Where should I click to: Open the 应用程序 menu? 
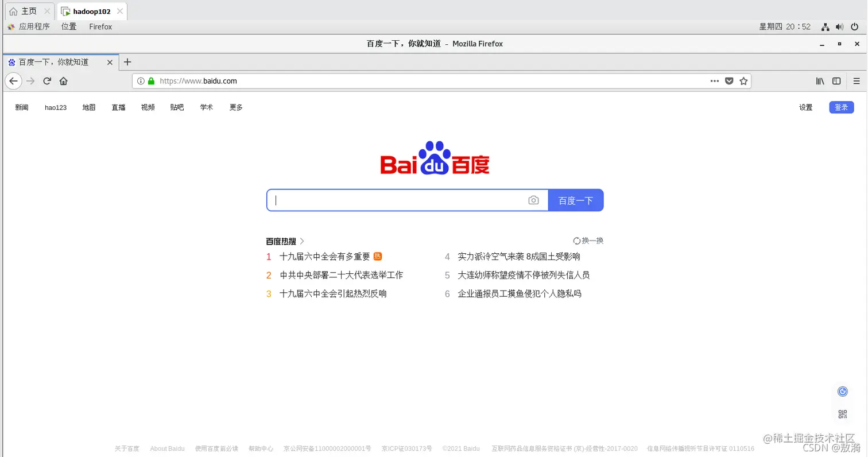[29, 26]
